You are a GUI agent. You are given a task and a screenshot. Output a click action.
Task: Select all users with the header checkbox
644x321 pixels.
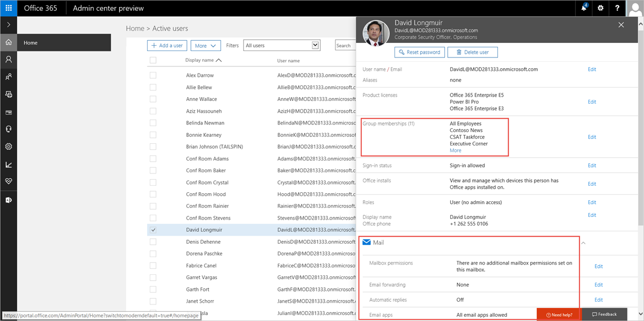tap(153, 60)
